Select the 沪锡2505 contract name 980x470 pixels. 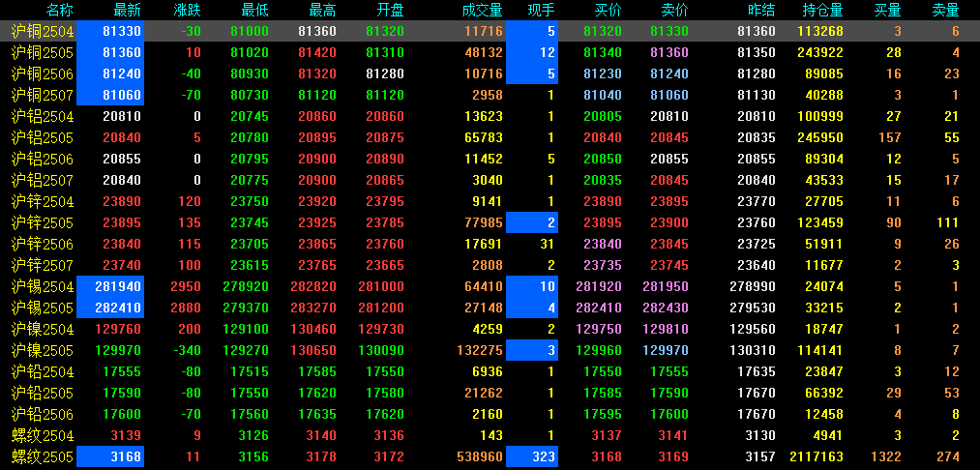(x=43, y=308)
